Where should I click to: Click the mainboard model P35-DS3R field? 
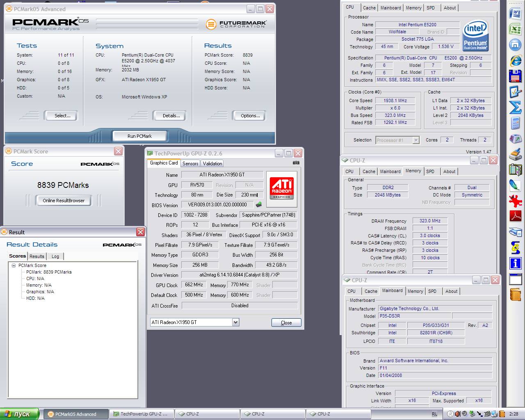pyautogui.click(x=414, y=316)
